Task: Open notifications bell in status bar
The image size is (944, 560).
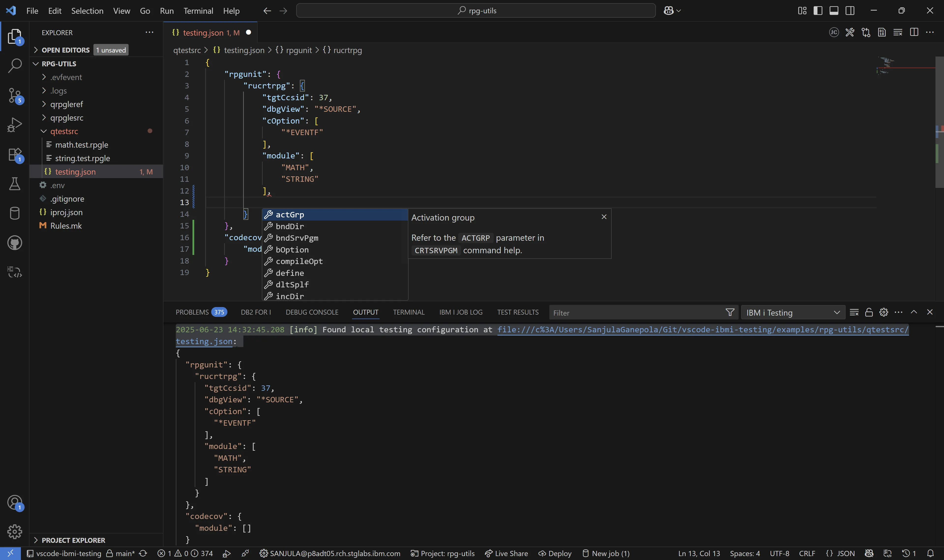Action: tap(930, 553)
